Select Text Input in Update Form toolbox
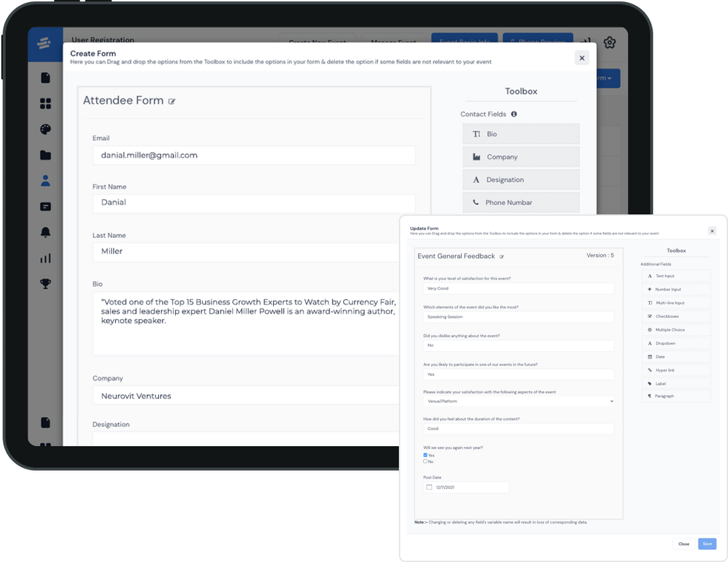Screen dimensions: 728x562 click(677, 276)
